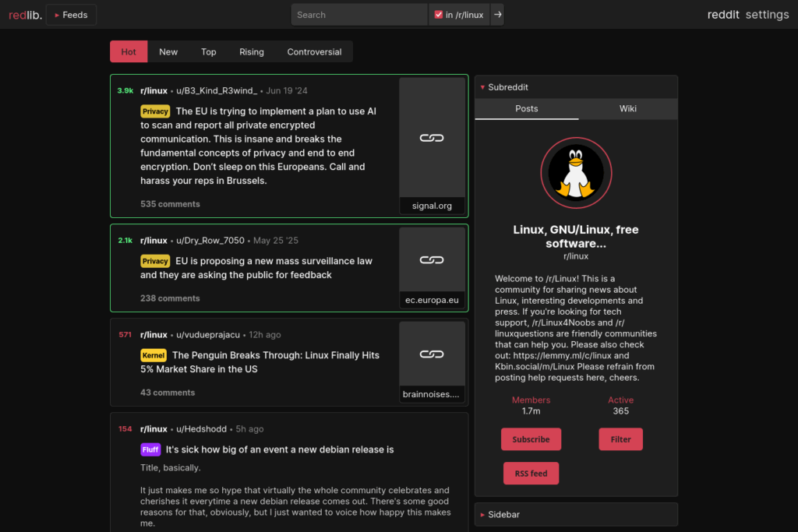
Task: Click the Kernel flair tag
Action: (154, 355)
